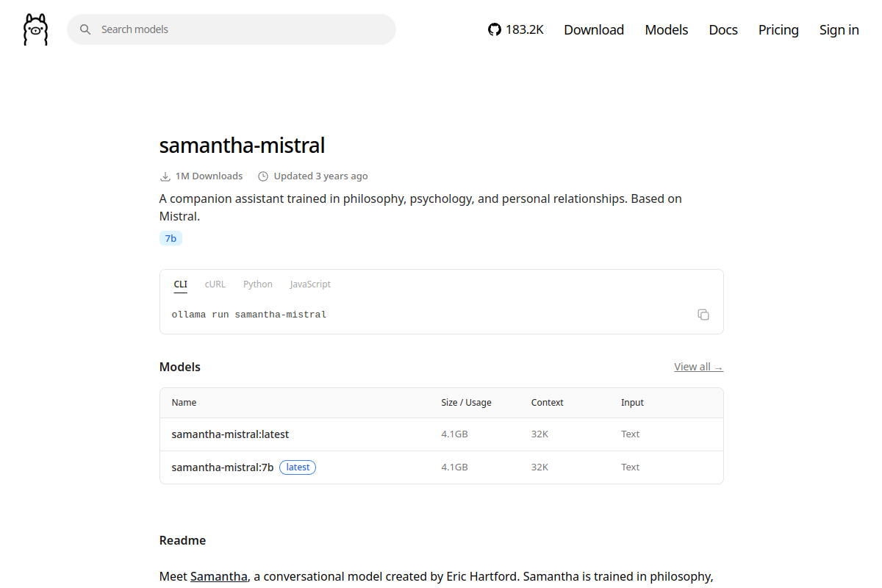Click the Input column header
Viewport: 882px width, 588px height.
click(x=632, y=403)
